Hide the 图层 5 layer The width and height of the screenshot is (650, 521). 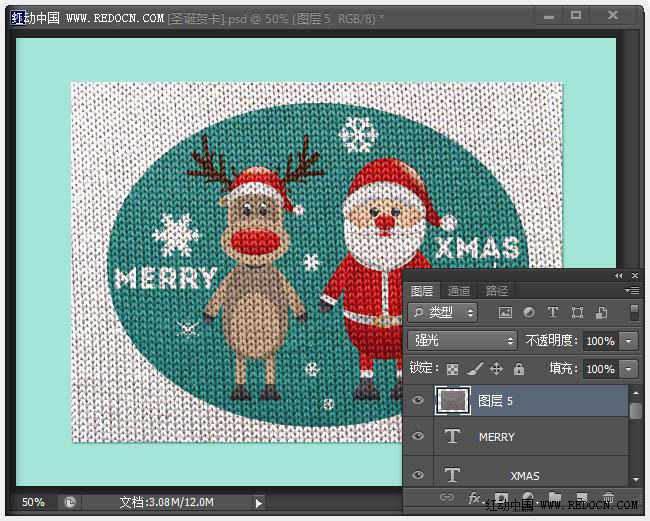[x=418, y=401]
